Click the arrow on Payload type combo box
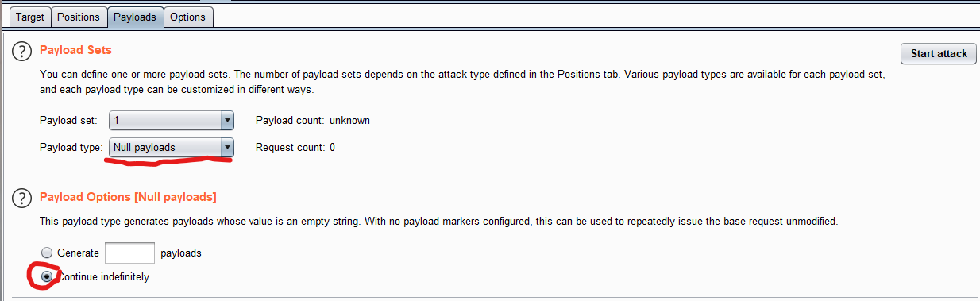Image resolution: width=980 pixels, height=301 pixels. (x=227, y=147)
